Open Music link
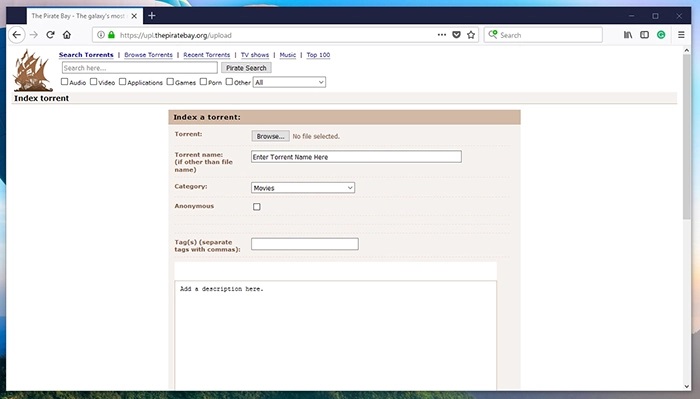This screenshot has width=700, height=399. pos(288,54)
